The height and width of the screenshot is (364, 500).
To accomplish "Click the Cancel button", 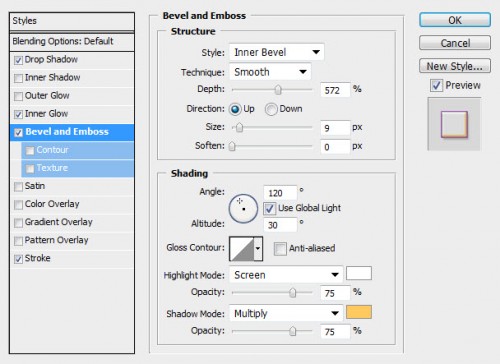I will (x=455, y=43).
